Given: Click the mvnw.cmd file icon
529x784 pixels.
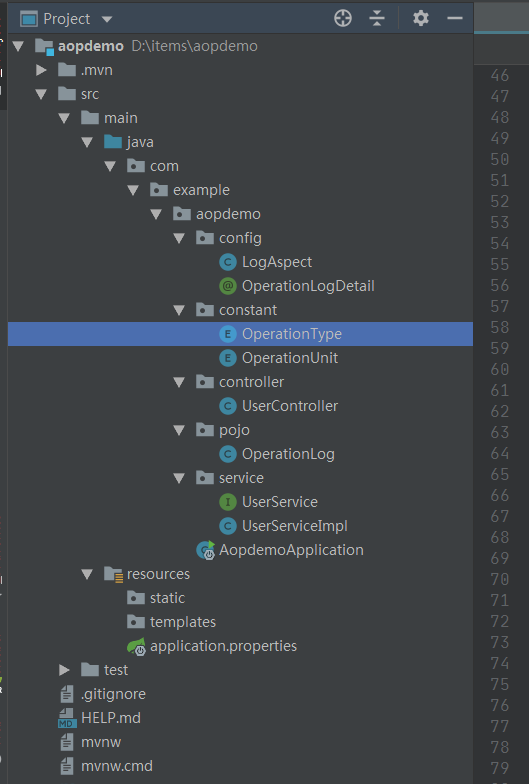Looking at the screenshot, I should (x=67, y=766).
